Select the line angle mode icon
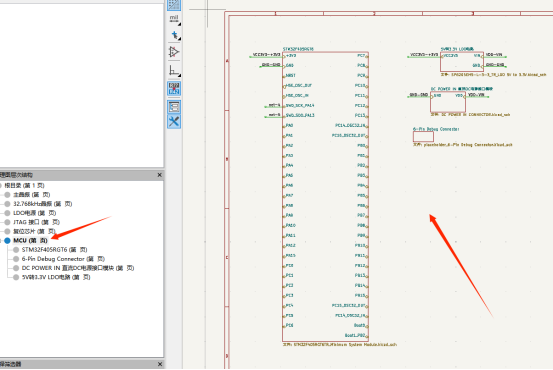Screen dimensions: 553x370 (174, 71)
